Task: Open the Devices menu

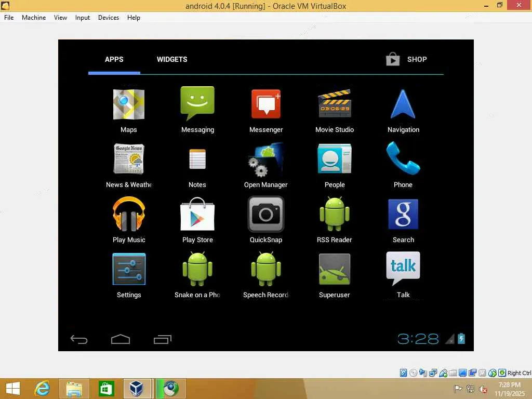Action: point(109,18)
